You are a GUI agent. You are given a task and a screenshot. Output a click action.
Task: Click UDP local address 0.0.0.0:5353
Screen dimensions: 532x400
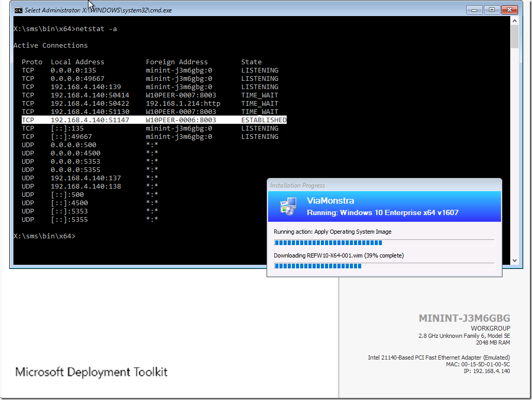tap(76, 162)
